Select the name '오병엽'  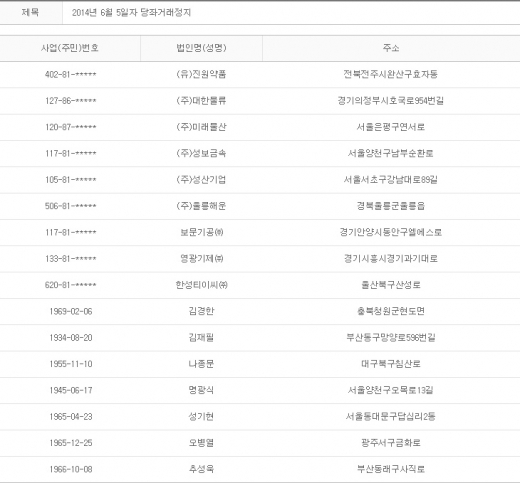(201, 443)
